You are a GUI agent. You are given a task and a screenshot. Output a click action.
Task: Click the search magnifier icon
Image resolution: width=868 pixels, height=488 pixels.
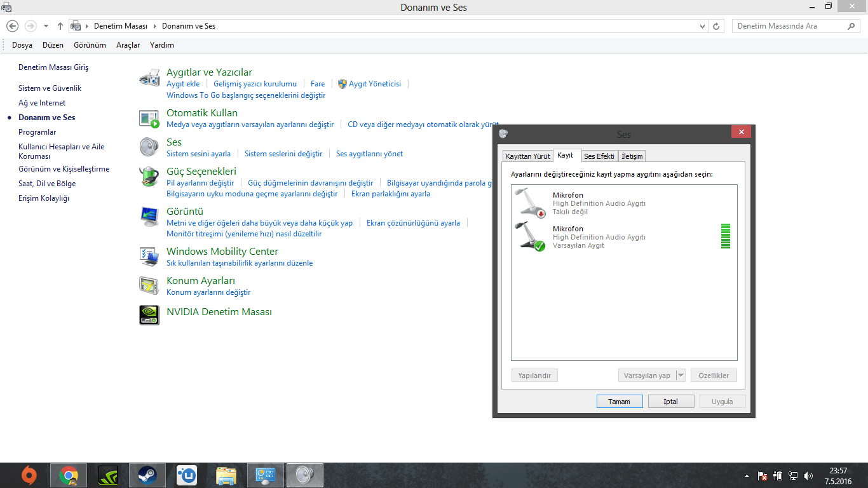(851, 26)
